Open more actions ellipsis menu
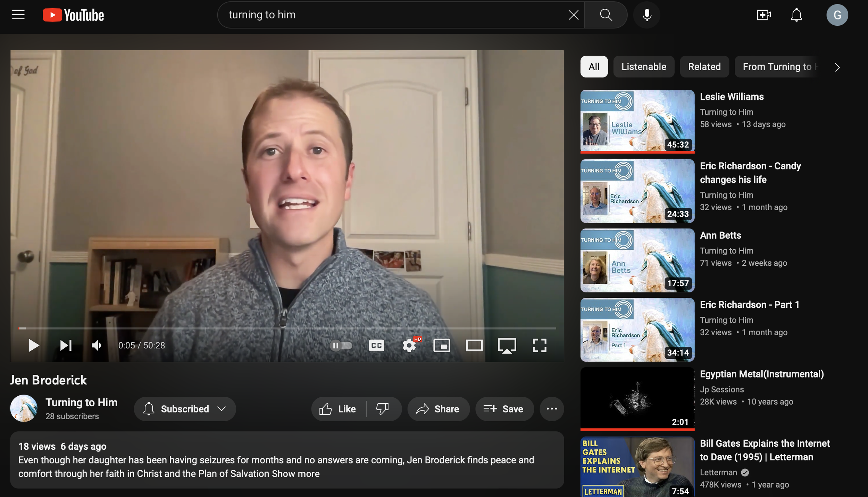868x497 pixels. [x=552, y=409]
